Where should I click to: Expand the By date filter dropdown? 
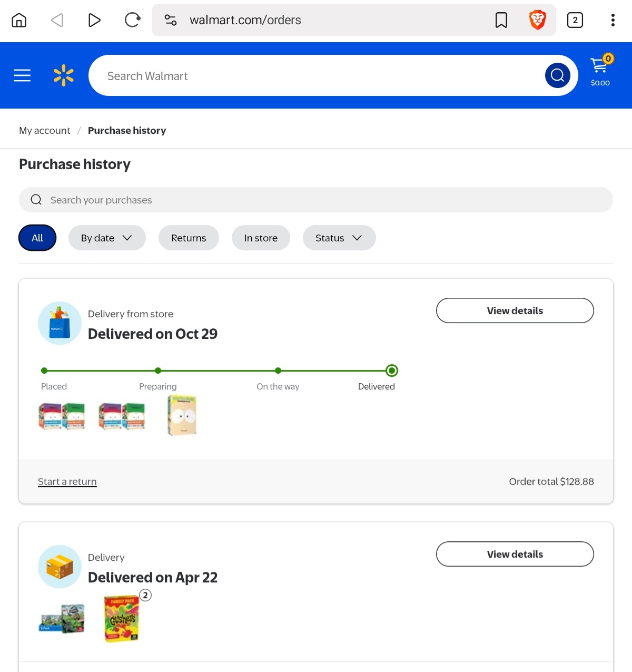coord(107,238)
